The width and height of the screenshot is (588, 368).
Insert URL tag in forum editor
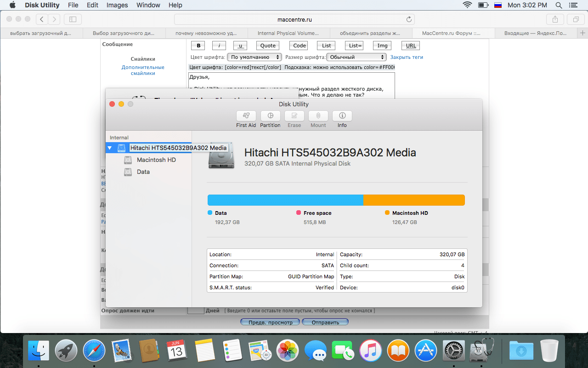(x=411, y=46)
